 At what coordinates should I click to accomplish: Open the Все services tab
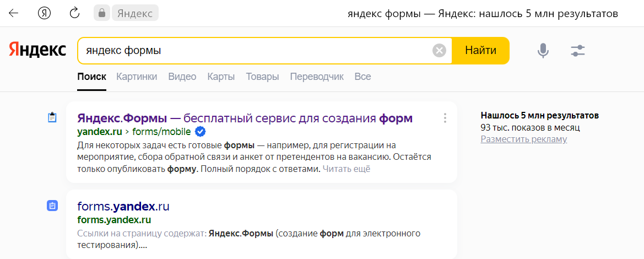click(362, 77)
